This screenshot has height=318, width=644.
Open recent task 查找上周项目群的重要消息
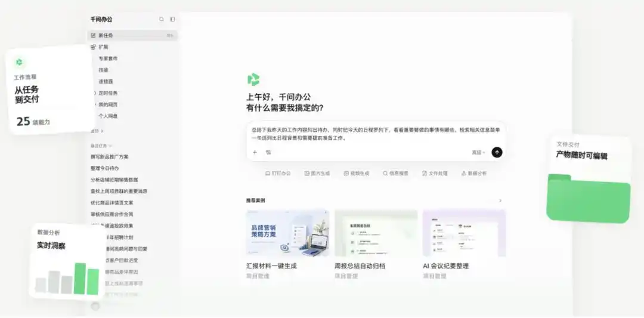[119, 191]
